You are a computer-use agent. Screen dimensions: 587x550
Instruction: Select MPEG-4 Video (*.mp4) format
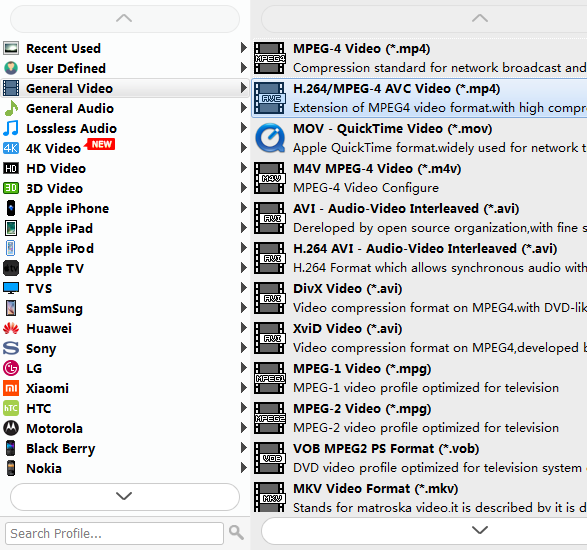419,58
